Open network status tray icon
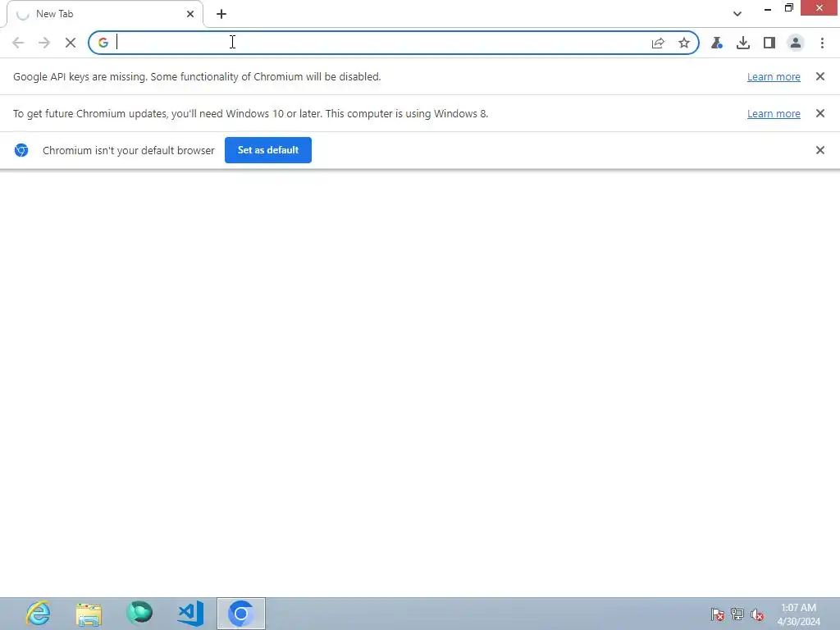 pyautogui.click(x=737, y=614)
